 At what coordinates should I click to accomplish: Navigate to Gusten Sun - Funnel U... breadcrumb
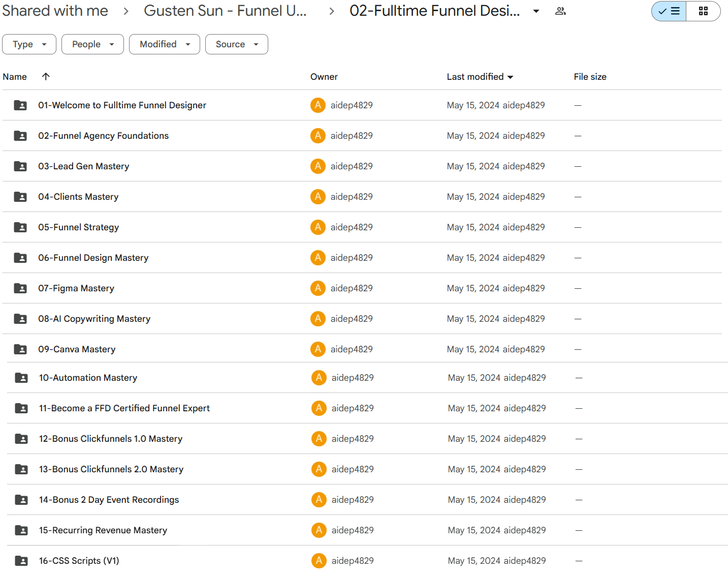click(225, 11)
